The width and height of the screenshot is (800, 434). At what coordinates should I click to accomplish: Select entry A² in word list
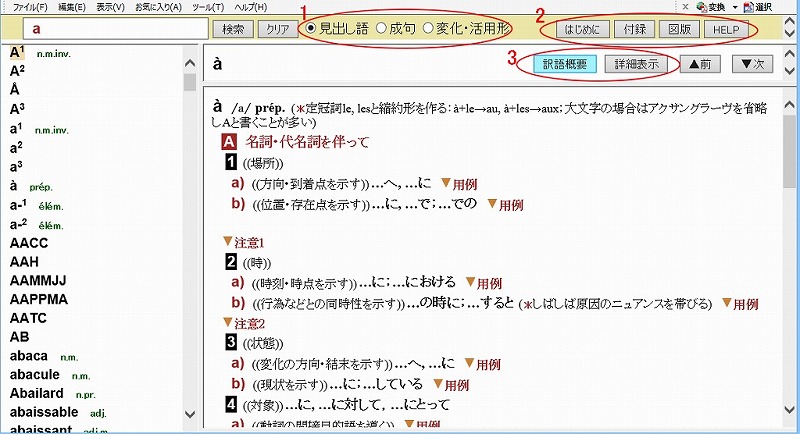(17, 71)
